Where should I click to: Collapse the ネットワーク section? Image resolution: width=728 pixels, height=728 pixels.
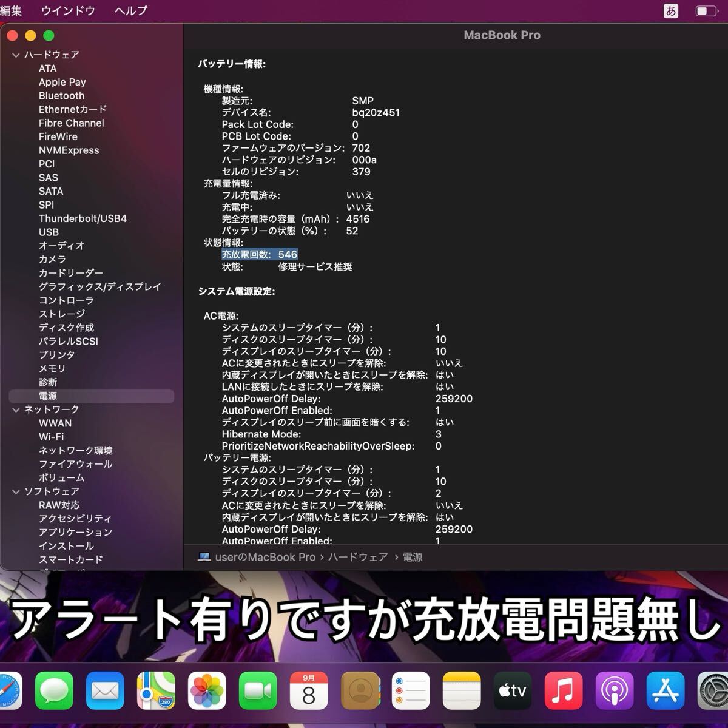16,410
